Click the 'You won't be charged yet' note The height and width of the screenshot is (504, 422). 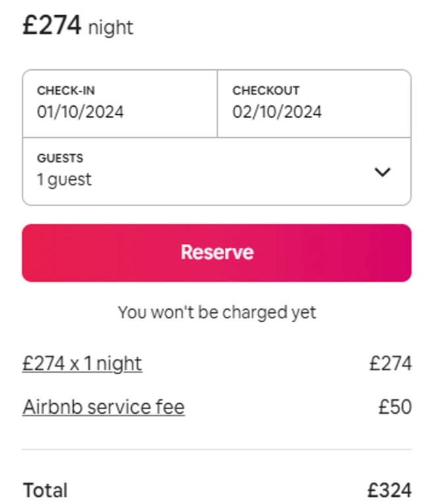coord(217,312)
